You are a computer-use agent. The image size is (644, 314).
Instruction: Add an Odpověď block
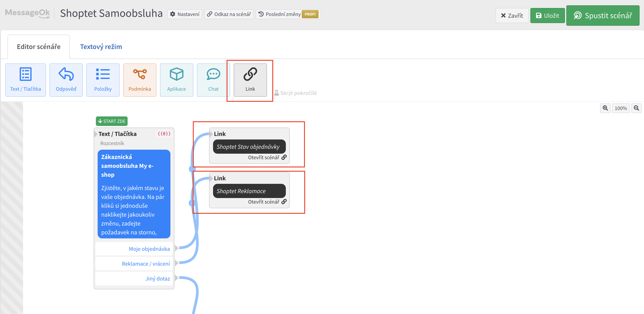66,80
